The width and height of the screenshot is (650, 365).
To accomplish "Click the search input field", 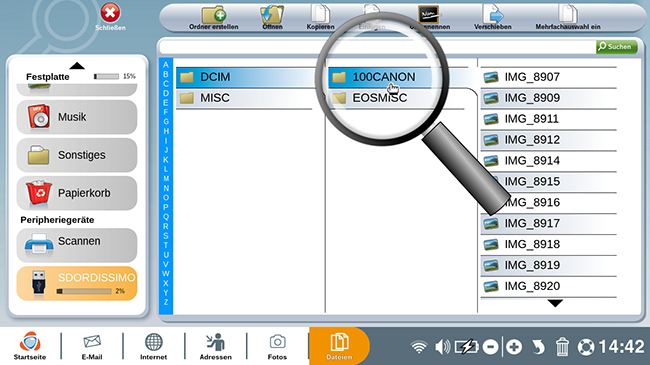I will coord(377,47).
